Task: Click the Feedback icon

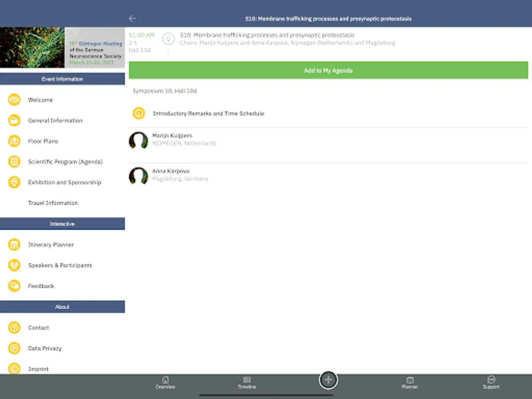Action: [x=14, y=286]
